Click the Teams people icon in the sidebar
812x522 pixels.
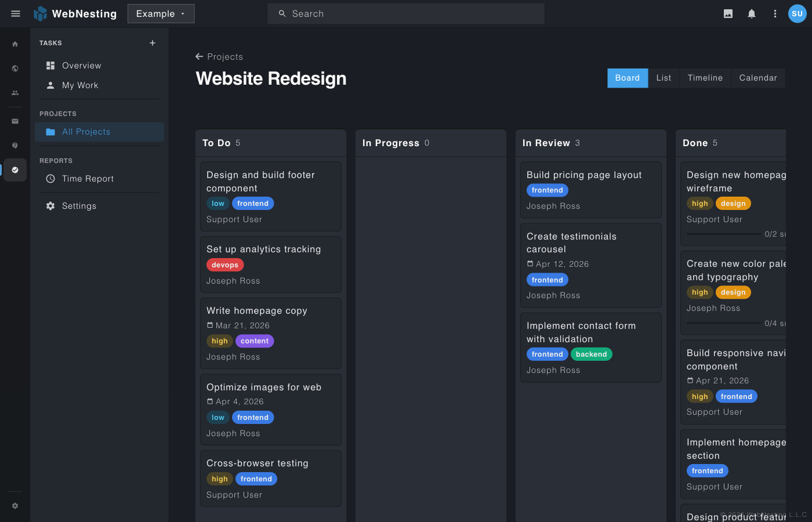pyautogui.click(x=15, y=92)
